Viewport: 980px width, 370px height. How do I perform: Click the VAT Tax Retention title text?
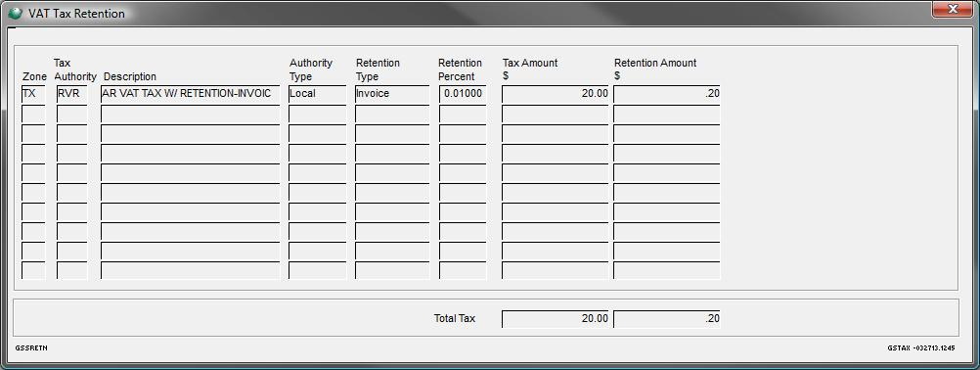point(76,14)
